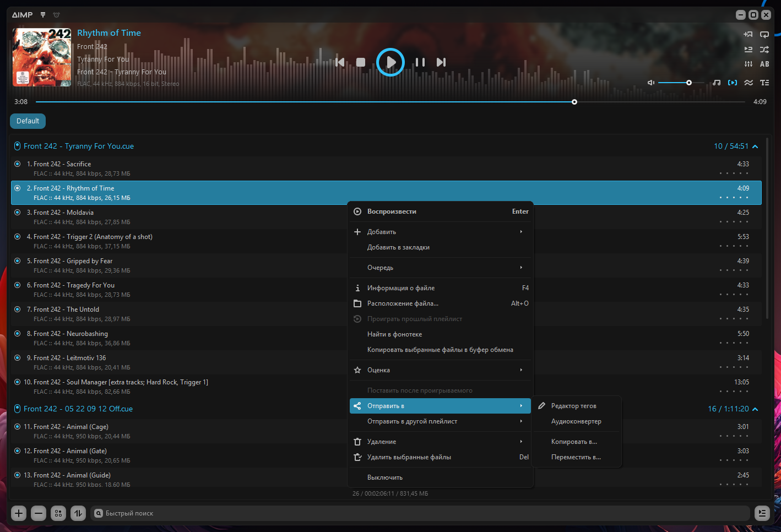Toggle the highlighted bracketed play icon
Screen dimensions: 781x532
click(733, 83)
